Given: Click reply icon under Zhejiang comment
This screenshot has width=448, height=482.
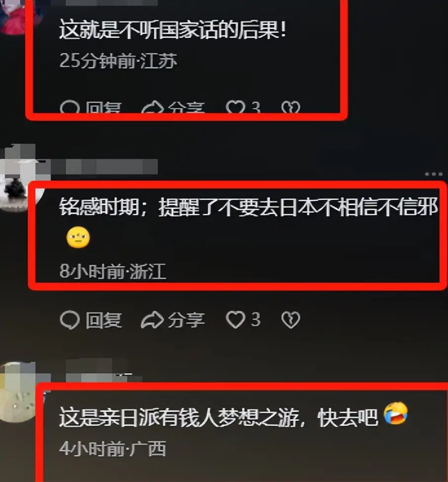Looking at the screenshot, I should coord(70,320).
